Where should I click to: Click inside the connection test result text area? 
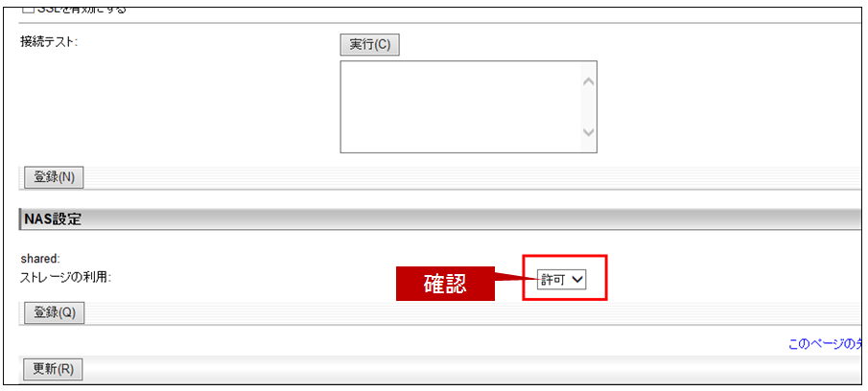(460, 106)
